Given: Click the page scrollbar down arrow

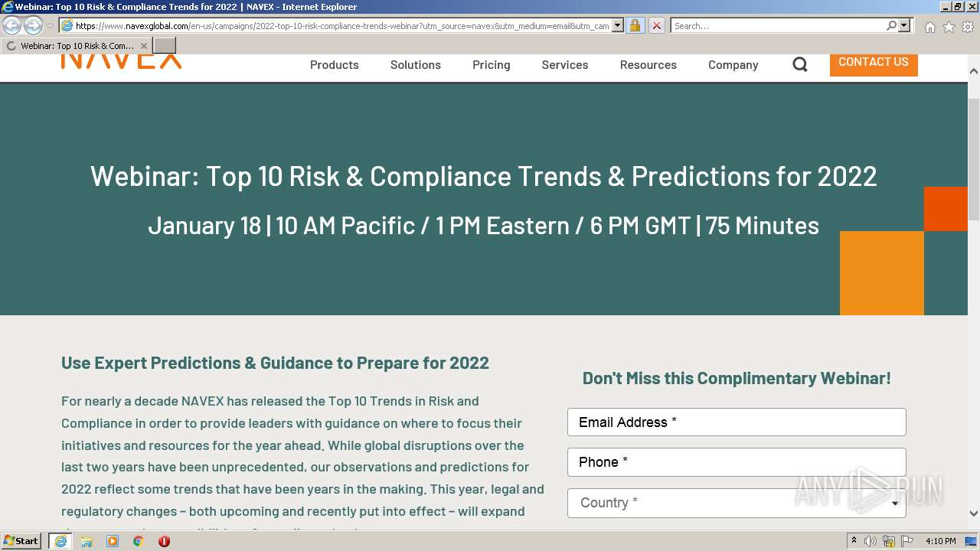Looking at the screenshot, I should [974, 514].
